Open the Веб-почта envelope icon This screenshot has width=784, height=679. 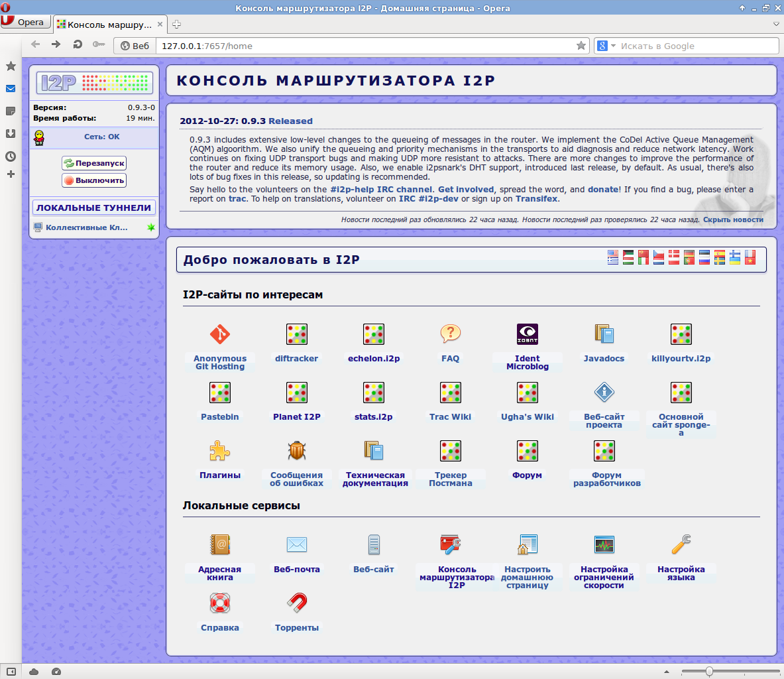296,545
